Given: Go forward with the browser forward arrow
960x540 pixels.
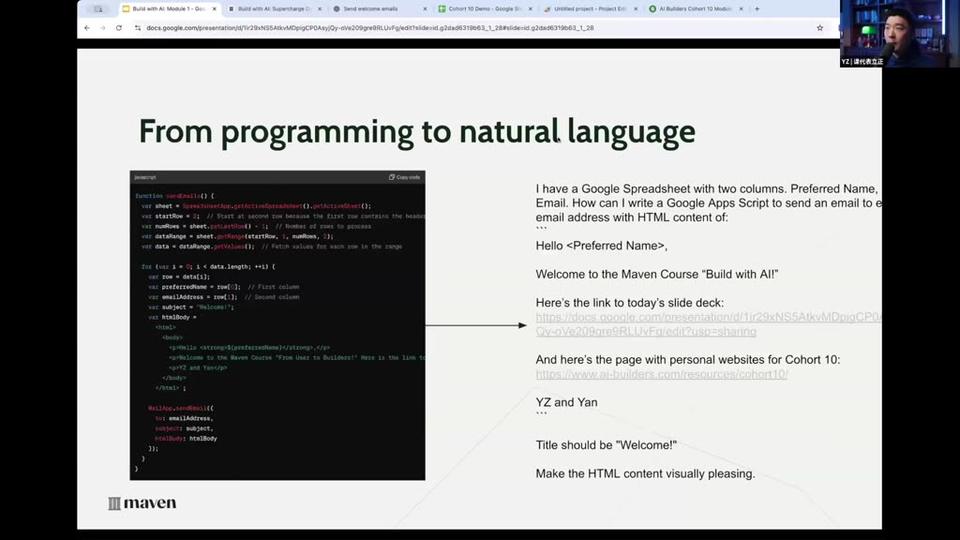Looking at the screenshot, I should tap(102, 28).
